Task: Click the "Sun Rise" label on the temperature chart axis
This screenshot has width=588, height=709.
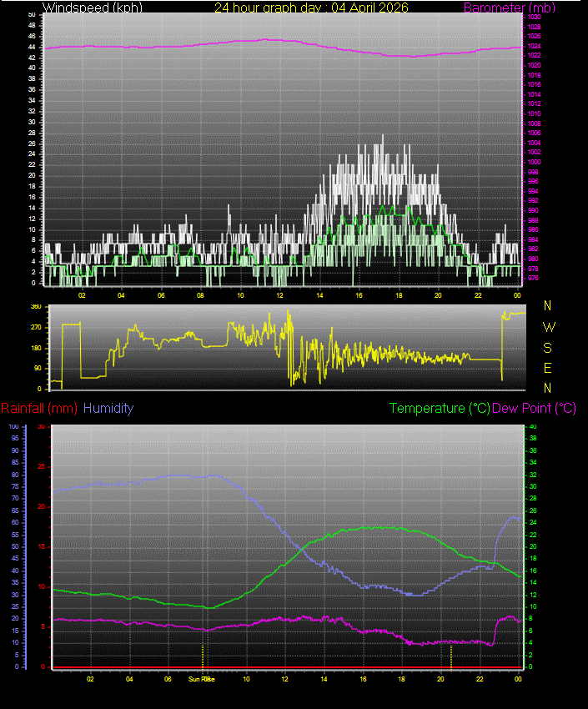Action: [202, 679]
